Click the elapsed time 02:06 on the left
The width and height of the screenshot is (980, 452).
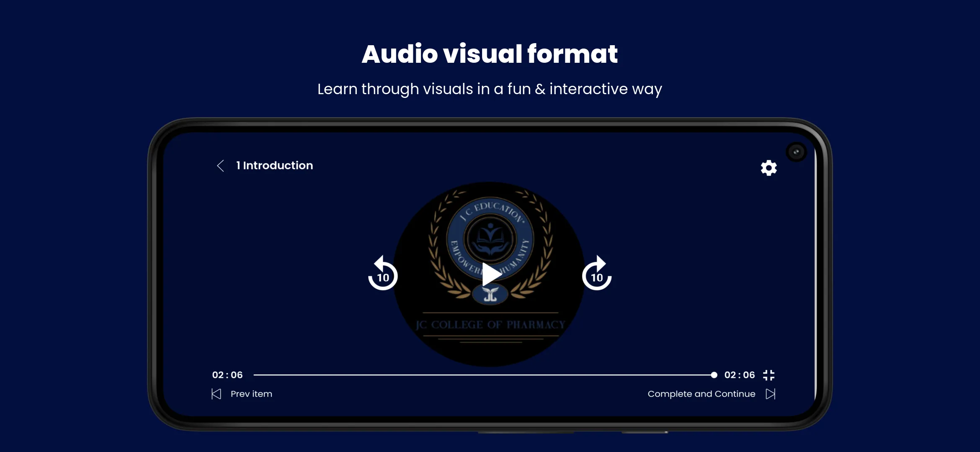(x=227, y=375)
